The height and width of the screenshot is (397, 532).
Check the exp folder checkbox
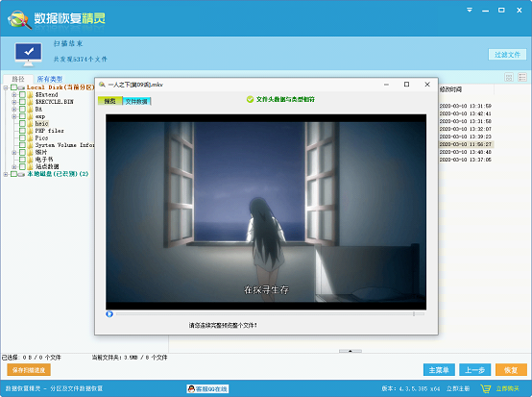point(22,116)
